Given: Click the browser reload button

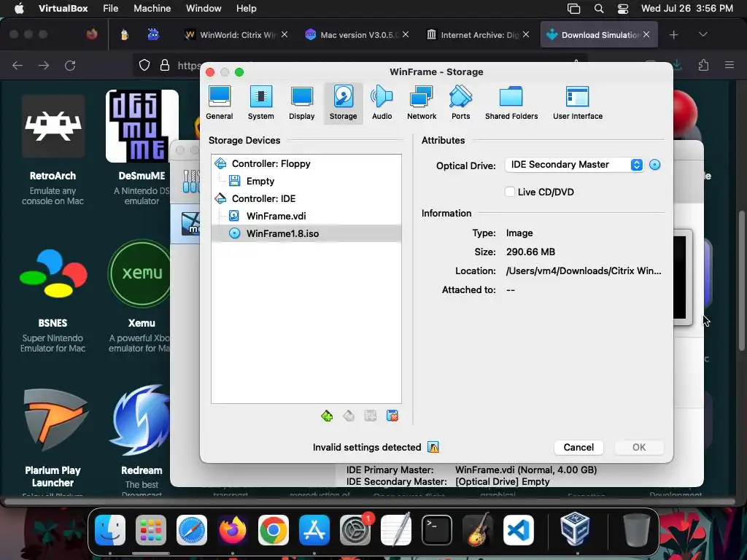Looking at the screenshot, I should click(x=70, y=65).
